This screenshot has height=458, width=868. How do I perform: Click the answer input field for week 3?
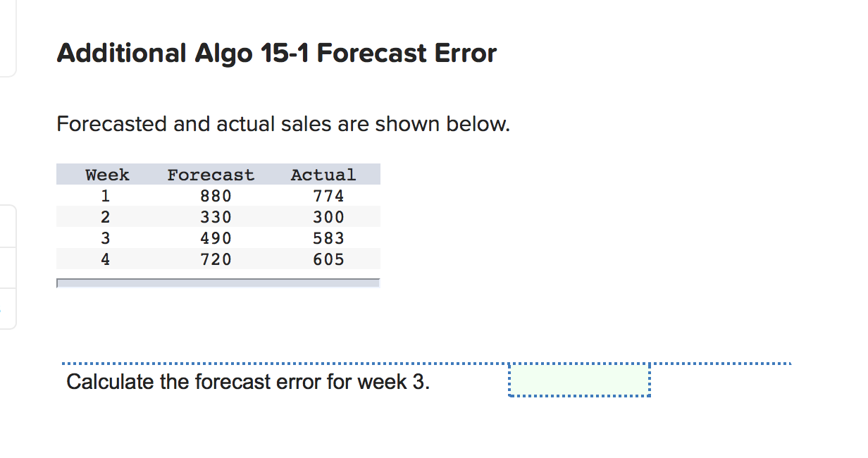click(x=578, y=381)
